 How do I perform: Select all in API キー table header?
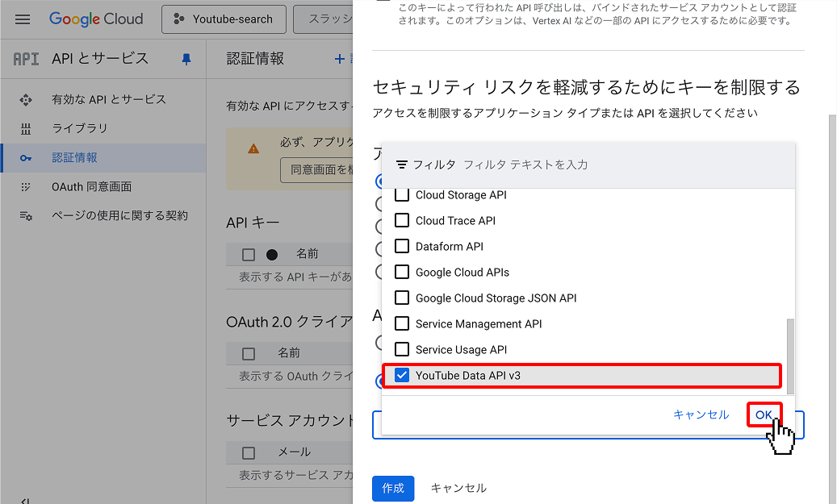(x=249, y=254)
